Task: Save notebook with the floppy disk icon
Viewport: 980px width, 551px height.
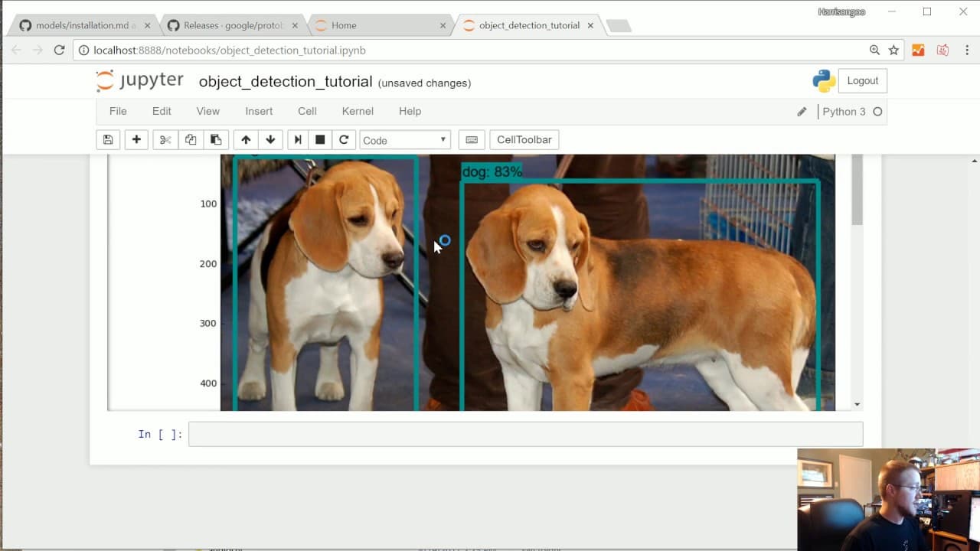Action: [x=108, y=140]
